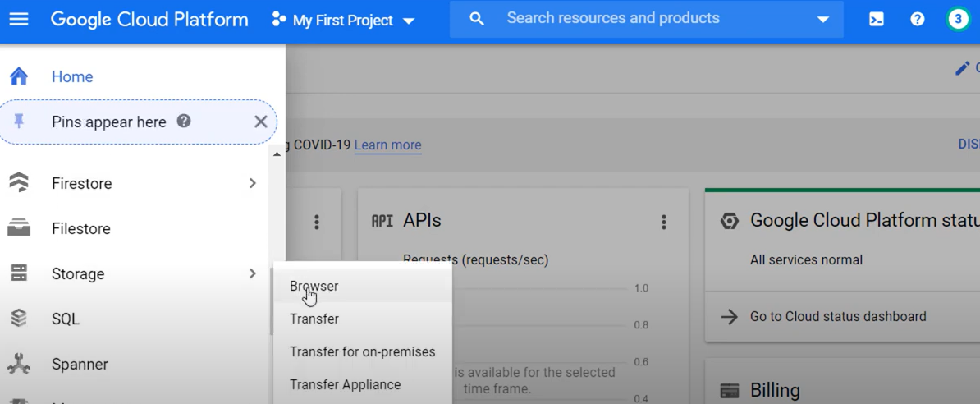Click the Spanner wrench icon

19,363
